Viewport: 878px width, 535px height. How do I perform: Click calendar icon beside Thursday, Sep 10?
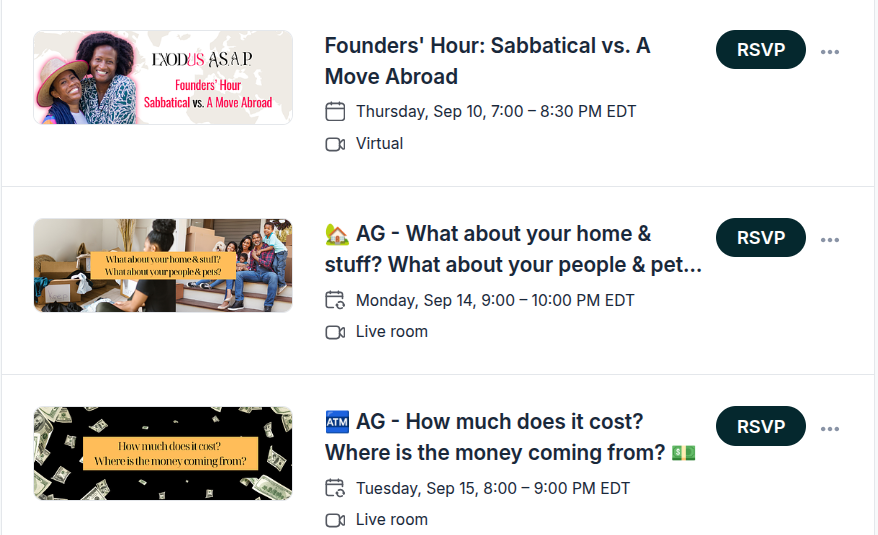click(335, 111)
